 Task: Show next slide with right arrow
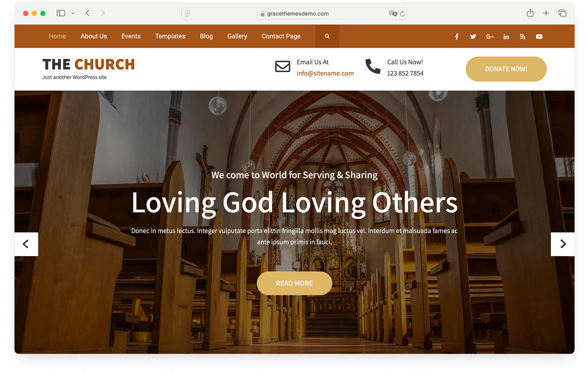(x=563, y=244)
